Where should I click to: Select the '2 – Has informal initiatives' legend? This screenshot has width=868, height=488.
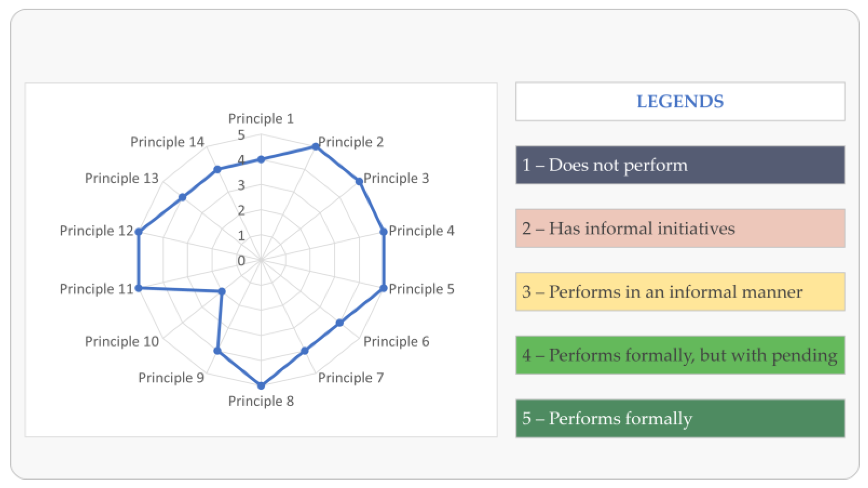click(680, 229)
